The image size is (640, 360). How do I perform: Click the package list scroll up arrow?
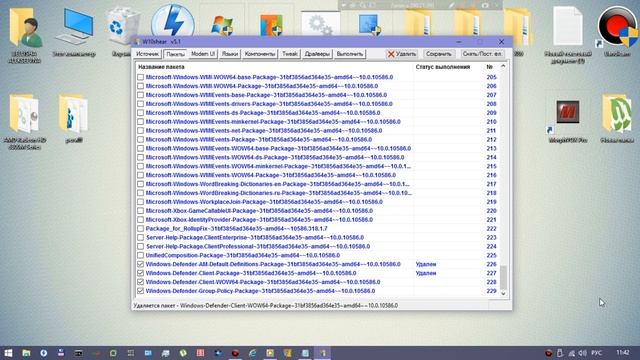tap(503, 66)
